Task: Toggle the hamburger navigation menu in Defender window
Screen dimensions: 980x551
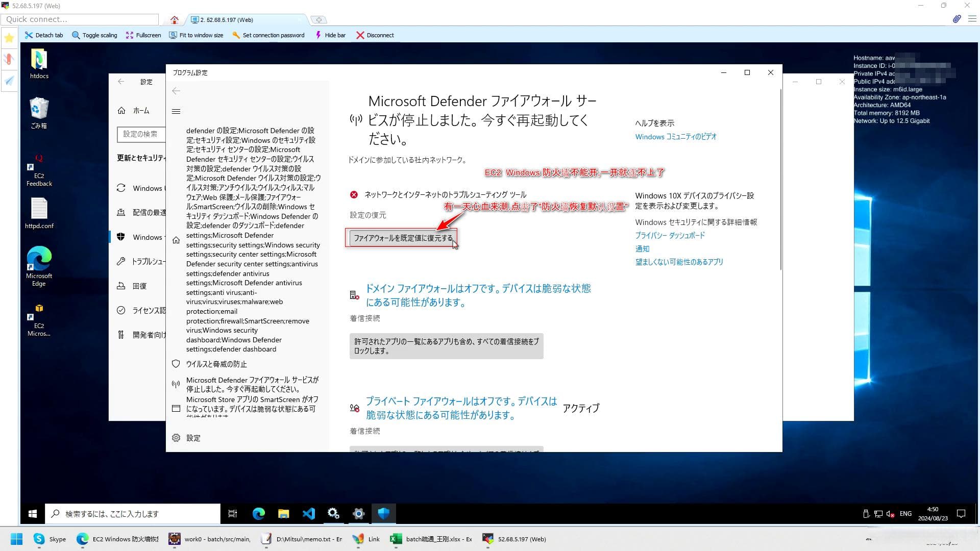Action: coord(176,111)
